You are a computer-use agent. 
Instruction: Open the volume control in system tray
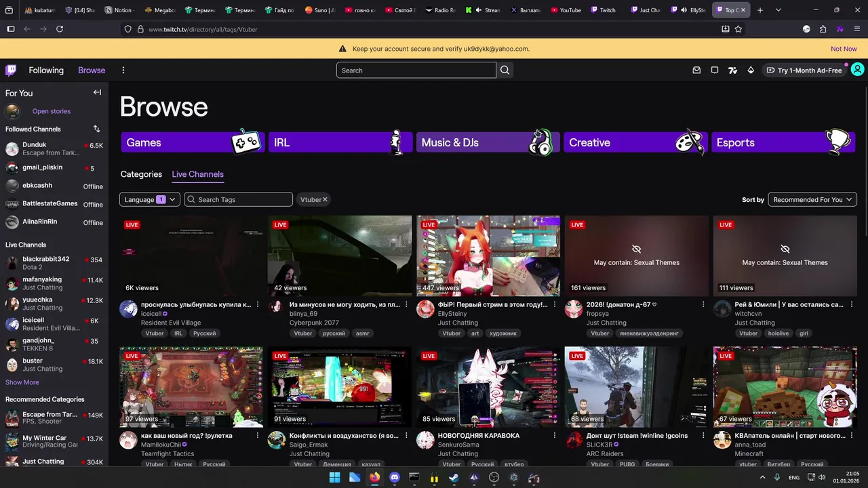click(x=821, y=477)
